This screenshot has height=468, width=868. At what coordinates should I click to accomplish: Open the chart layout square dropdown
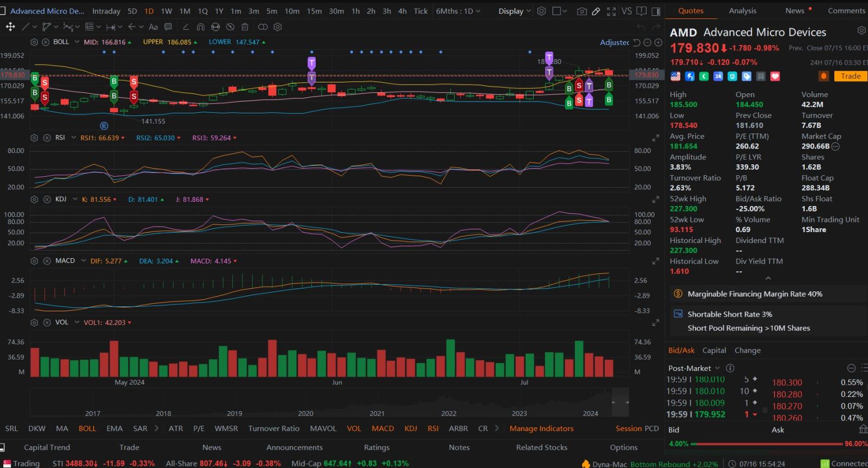(x=559, y=11)
